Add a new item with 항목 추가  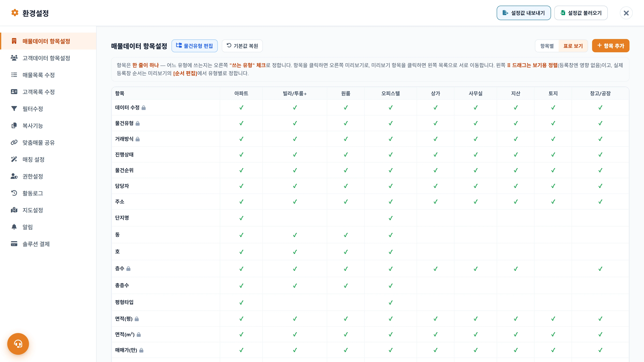[x=610, y=46]
